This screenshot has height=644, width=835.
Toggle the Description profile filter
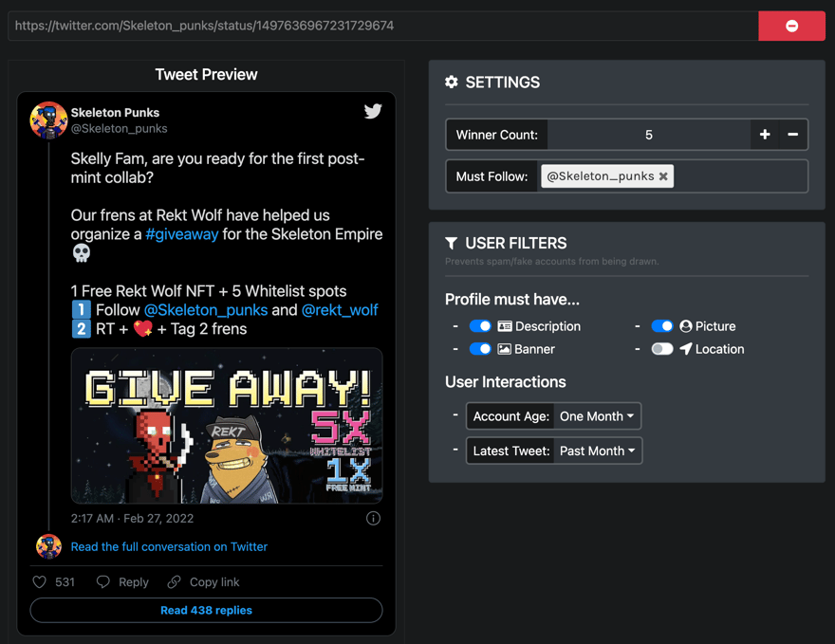click(x=480, y=326)
